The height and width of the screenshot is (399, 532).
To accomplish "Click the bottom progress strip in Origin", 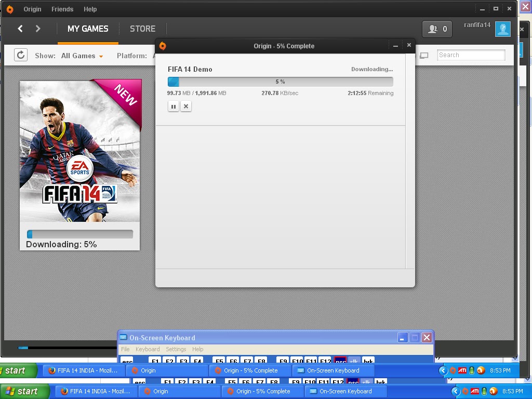I will tap(67, 348).
